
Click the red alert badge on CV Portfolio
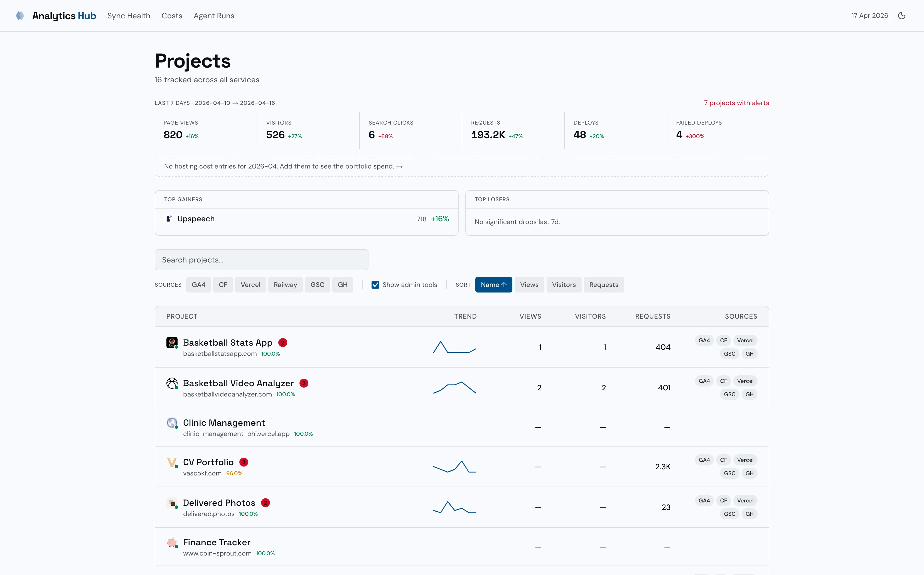pyautogui.click(x=243, y=462)
